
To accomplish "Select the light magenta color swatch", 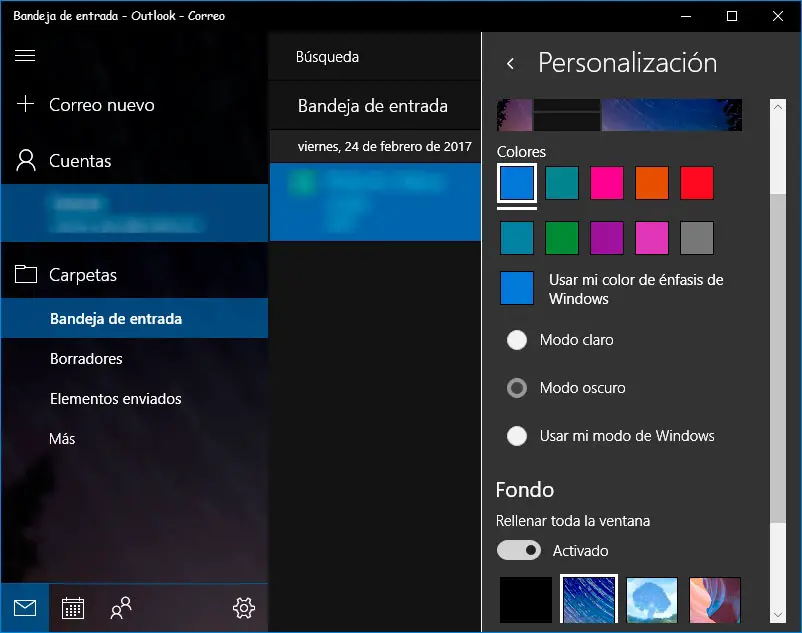I will 652,238.
